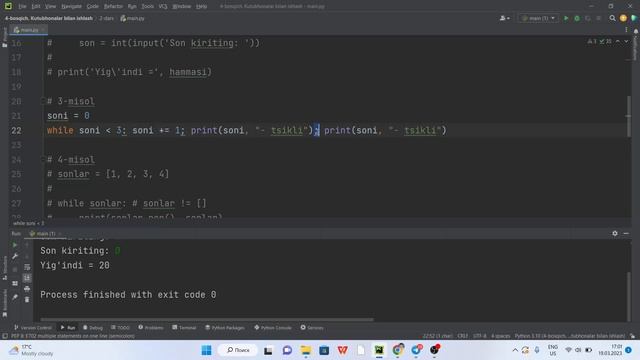Open the main (1) run configuration dropdown

click(x=538, y=18)
